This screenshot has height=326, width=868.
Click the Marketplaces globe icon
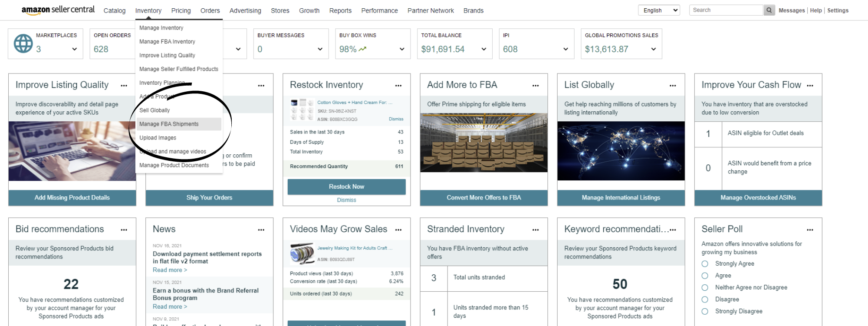pyautogui.click(x=23, y=43)
